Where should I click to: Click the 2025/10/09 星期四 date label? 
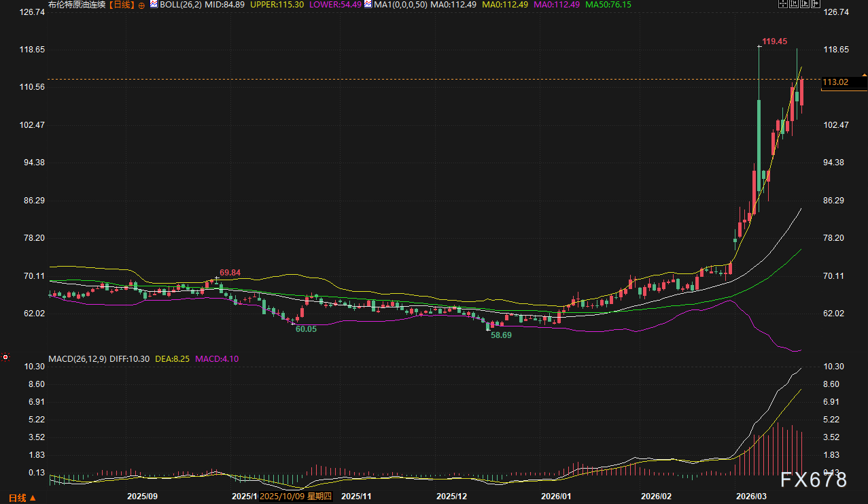click(x=295, y=497)
